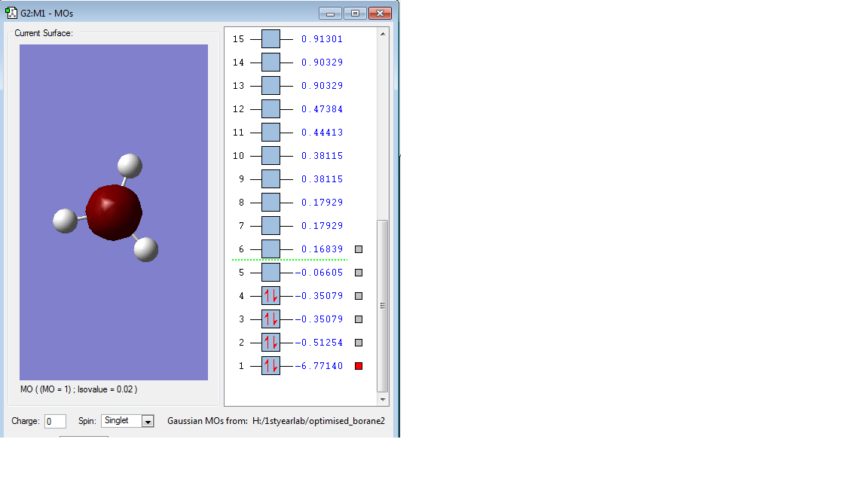Click energy value -6.77140
The height and width of the screenshot is (488, 868).
(x=319, y=366)
